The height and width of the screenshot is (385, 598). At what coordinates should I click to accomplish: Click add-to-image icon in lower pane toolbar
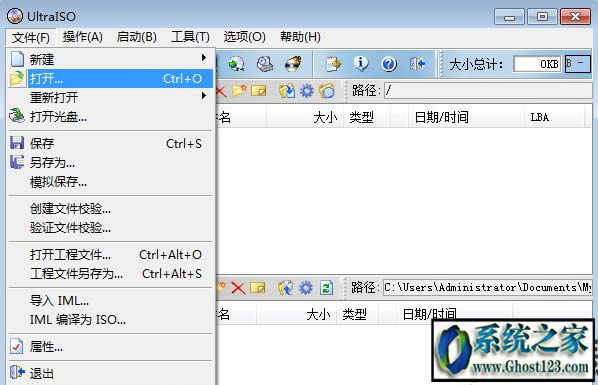(285, 288)
